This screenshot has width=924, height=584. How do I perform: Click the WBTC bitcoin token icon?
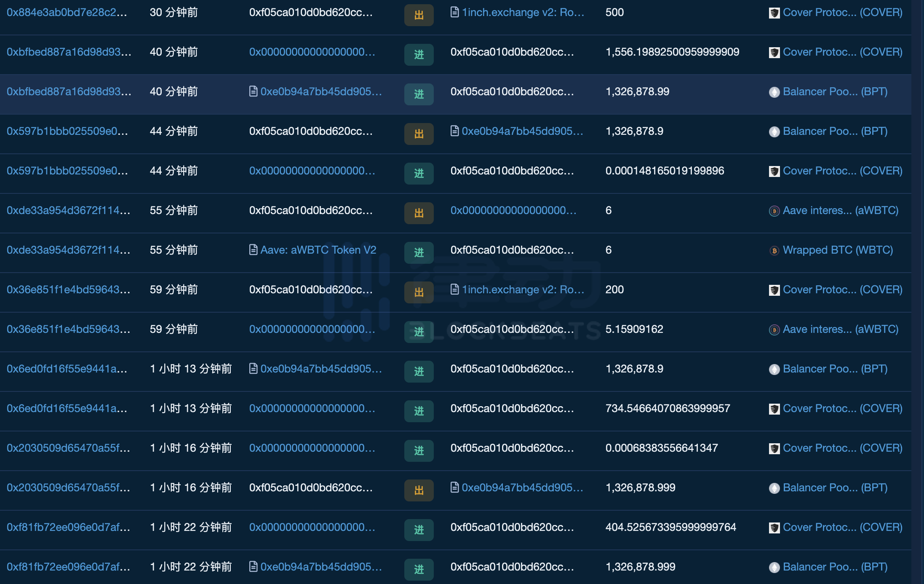tap(774, 250)
